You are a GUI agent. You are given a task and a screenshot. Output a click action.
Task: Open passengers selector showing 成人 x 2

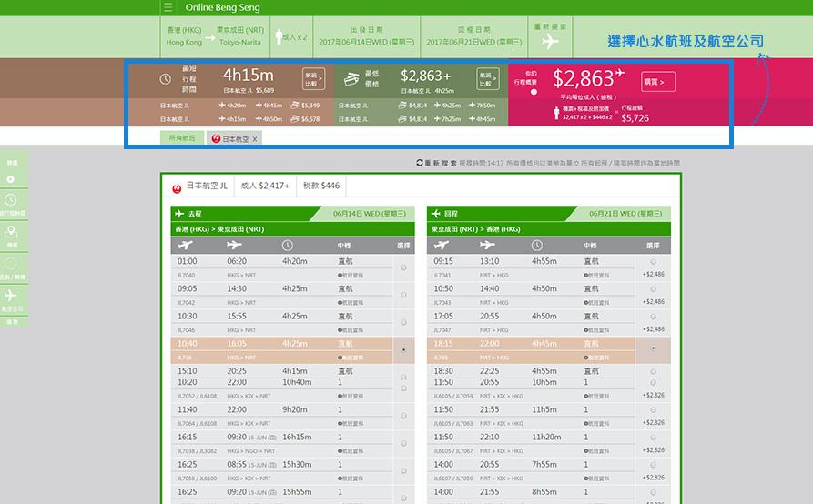tap(291, 36)
